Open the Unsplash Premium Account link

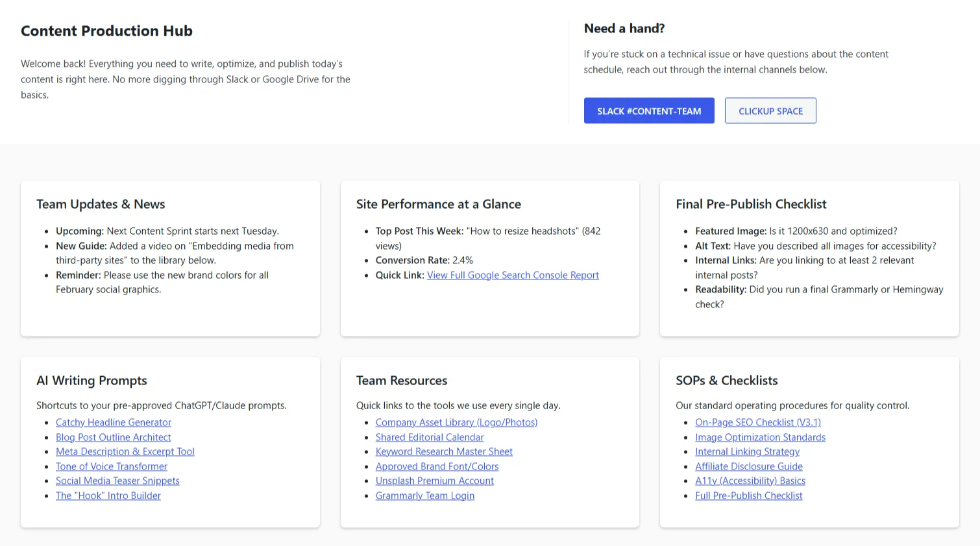click(434, 481)
